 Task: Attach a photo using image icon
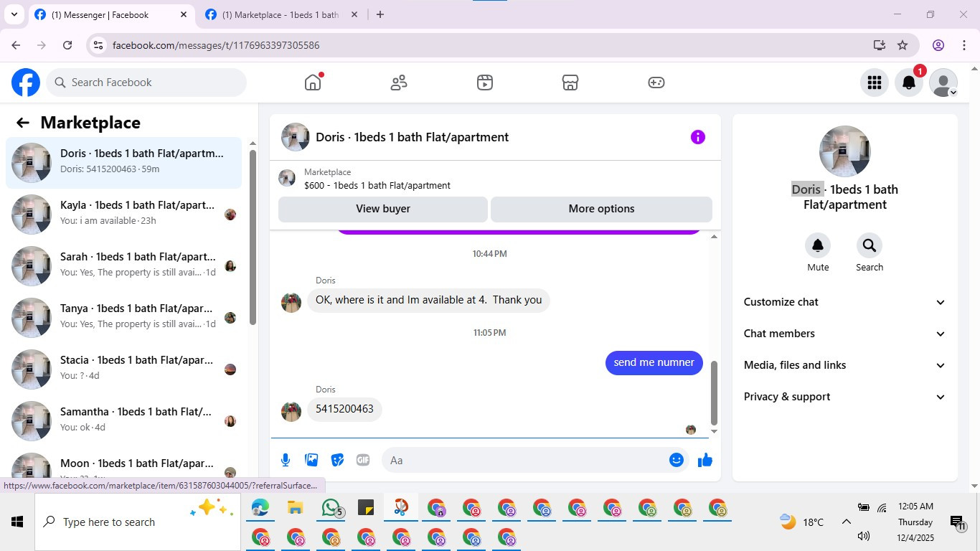311,460
